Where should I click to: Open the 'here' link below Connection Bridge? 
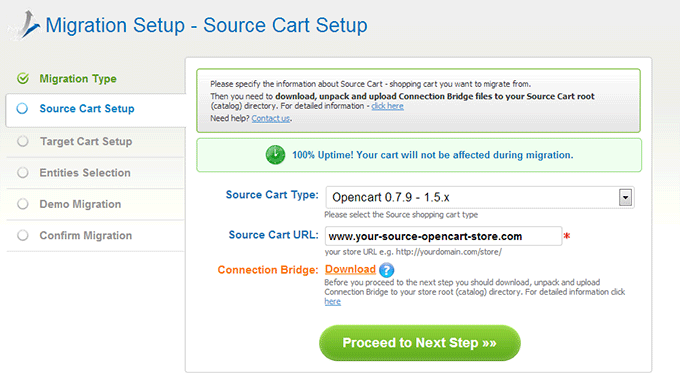[333, 302]
